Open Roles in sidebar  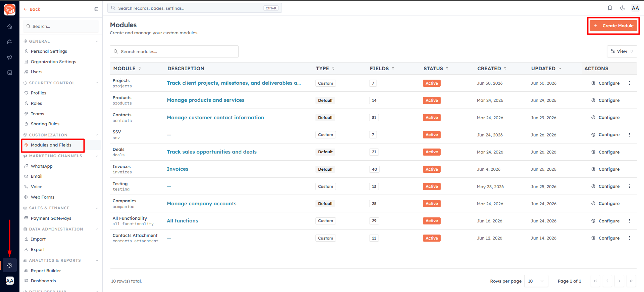[36, 103]
